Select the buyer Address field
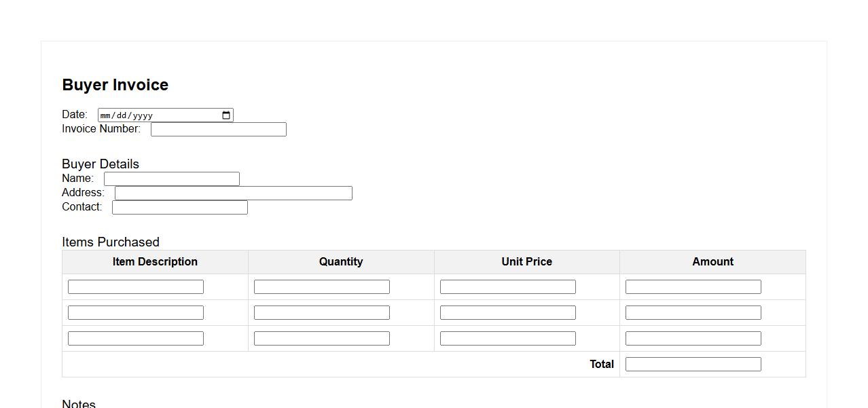The width and height of the screenshot is (868, 408). pos(233,193)
